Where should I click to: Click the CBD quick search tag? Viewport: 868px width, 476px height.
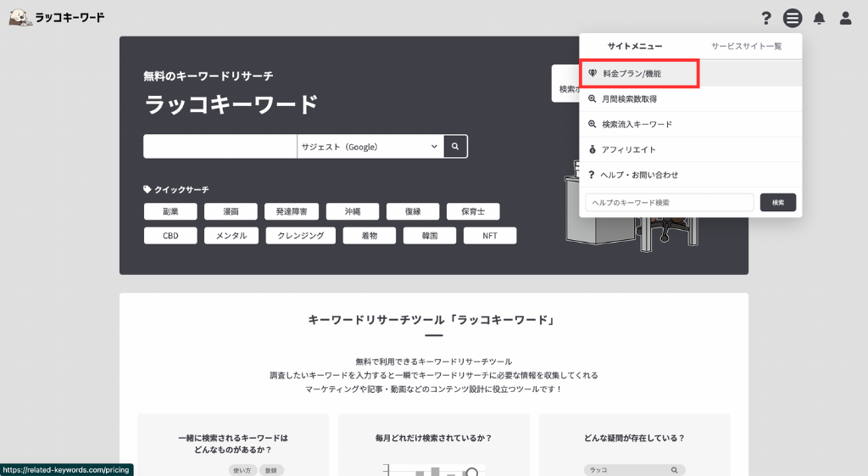click(170, 236)
